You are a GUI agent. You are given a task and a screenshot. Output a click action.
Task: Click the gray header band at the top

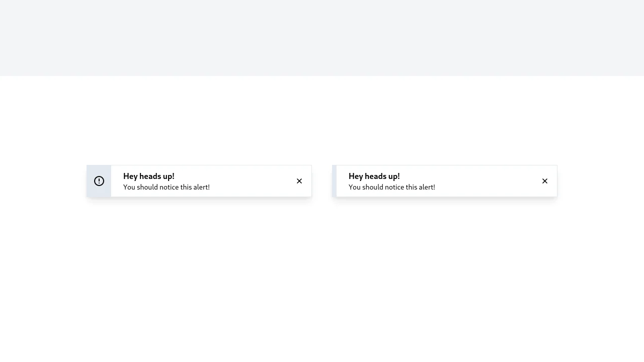pyautogui.click(x=322, y=38)
